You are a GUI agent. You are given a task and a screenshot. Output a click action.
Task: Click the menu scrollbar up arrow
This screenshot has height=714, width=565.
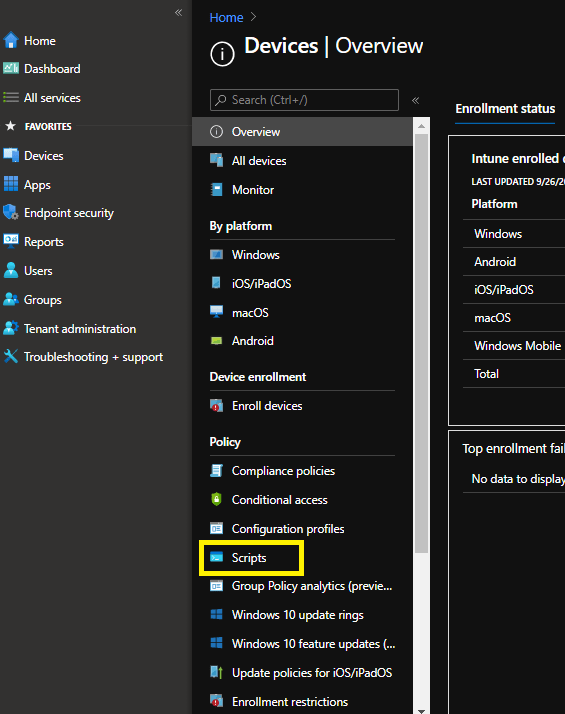pyautogui.click(x=421, y=126)
